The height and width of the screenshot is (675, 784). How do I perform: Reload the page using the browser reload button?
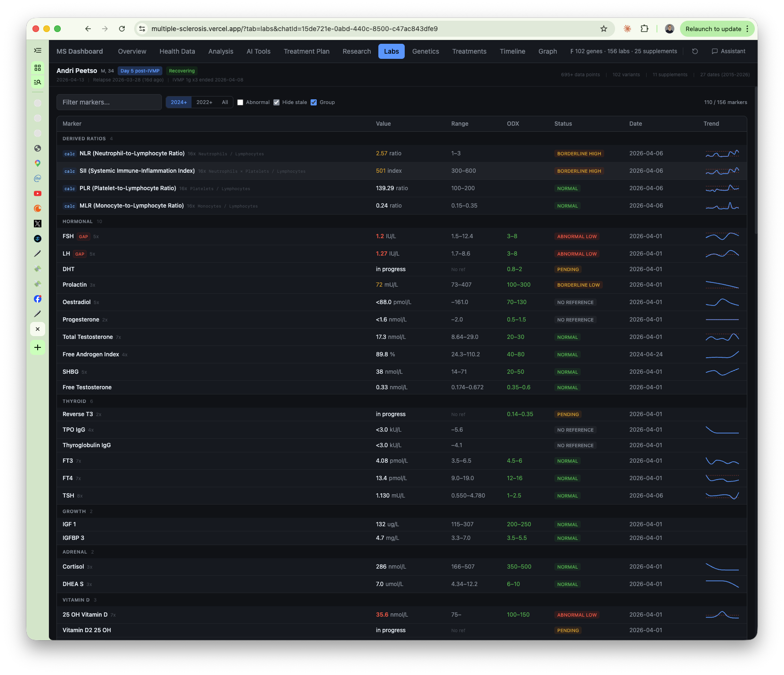click(x=122, y=29)
